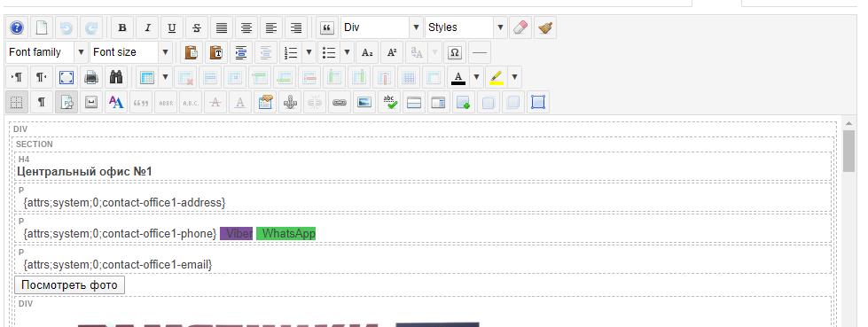868x327 pixels.
Task: Insert a special character with the Omega icon
Action: coord(455,52)
